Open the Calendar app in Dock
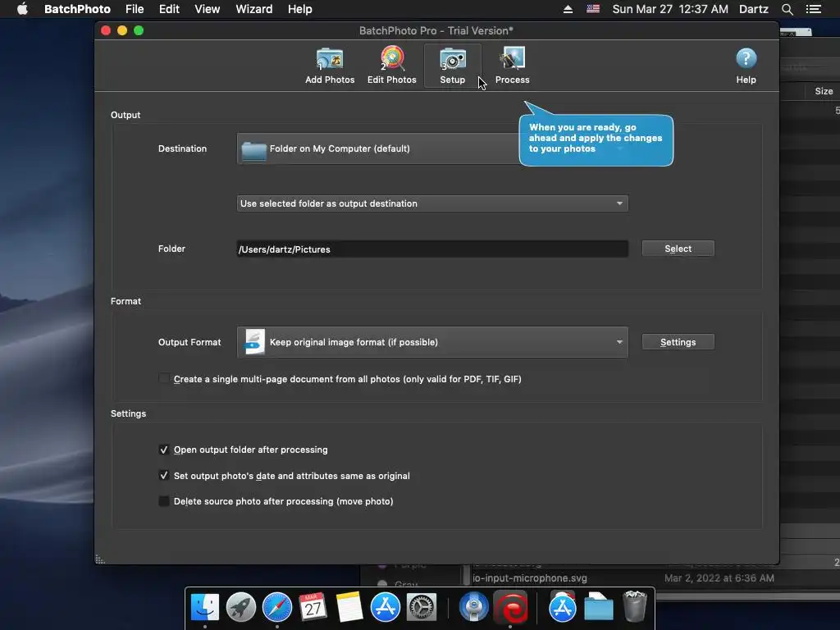 pos(313,608)
